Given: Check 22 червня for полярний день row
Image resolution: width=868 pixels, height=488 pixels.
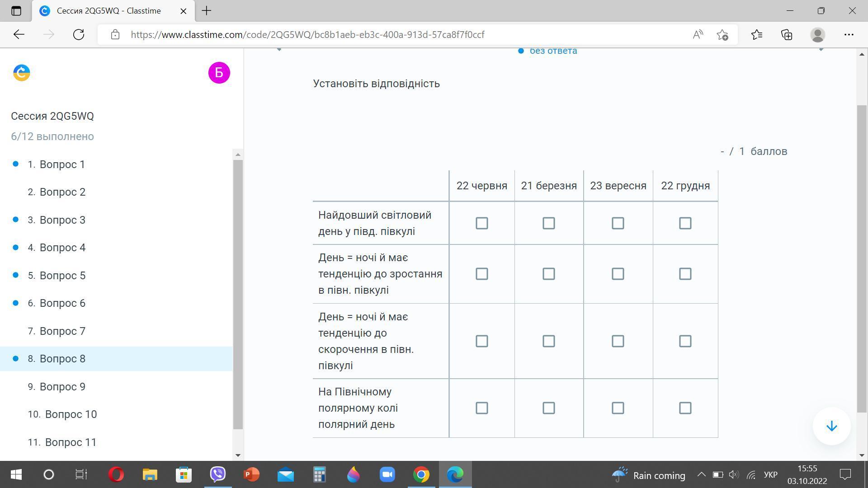Looking at the screenshot, I should click(x=481, y=408).
